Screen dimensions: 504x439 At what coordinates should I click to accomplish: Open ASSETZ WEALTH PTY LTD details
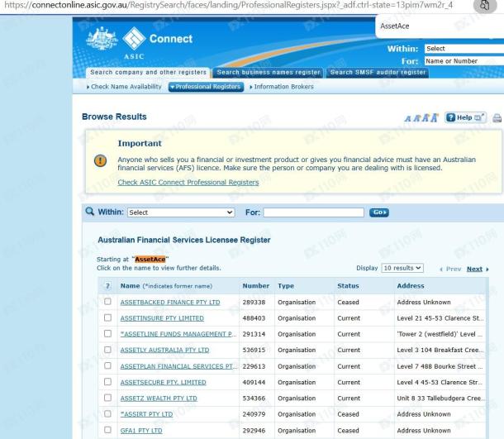pos(159,398)
